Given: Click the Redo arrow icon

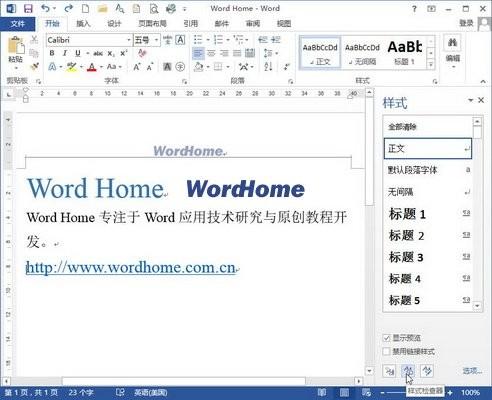Looking at the screenshot, I should coord(69,9).
